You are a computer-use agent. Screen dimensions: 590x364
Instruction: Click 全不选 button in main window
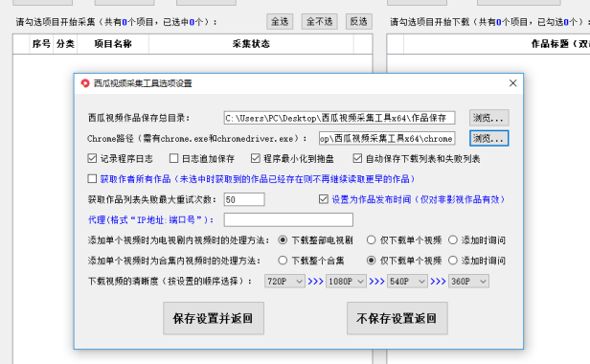pos(320,22)
